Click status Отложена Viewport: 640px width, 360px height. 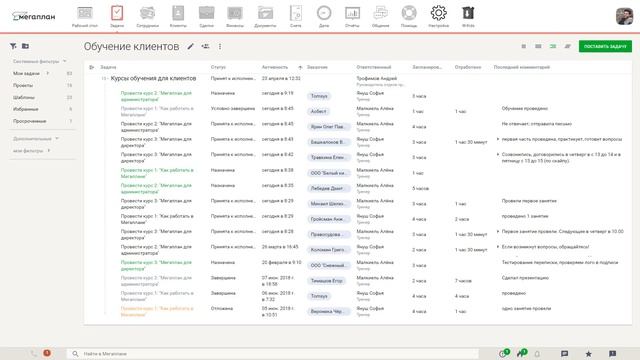coord(222,309)
